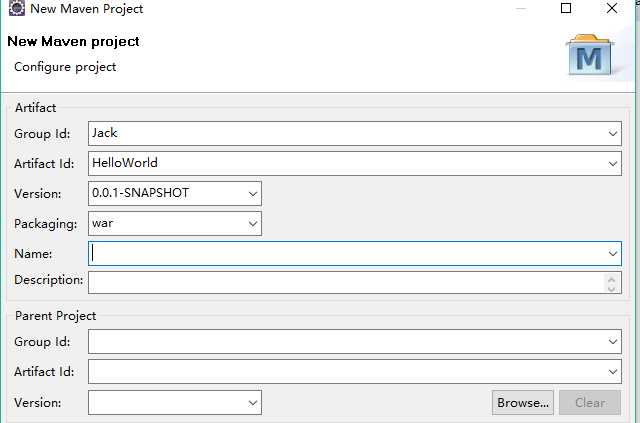640x423 pixels.
Task: Click the Eclipse icon in title bar
Action: click(x=17, y=8)
